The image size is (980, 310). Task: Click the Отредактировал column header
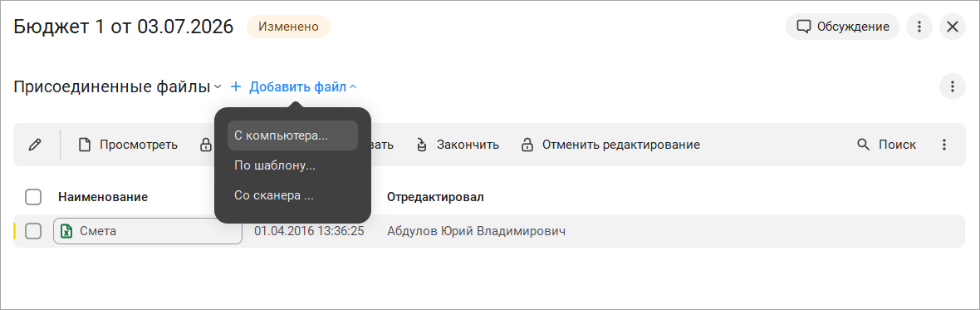(x=435, y=198)
